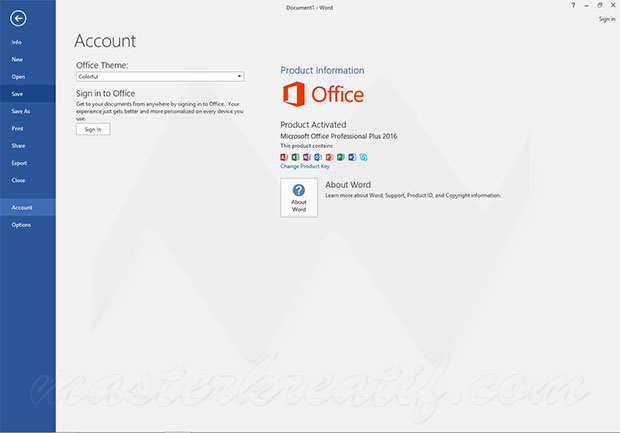Choose Save in the backstage menu
620x433 pixels.
(28, 94)
